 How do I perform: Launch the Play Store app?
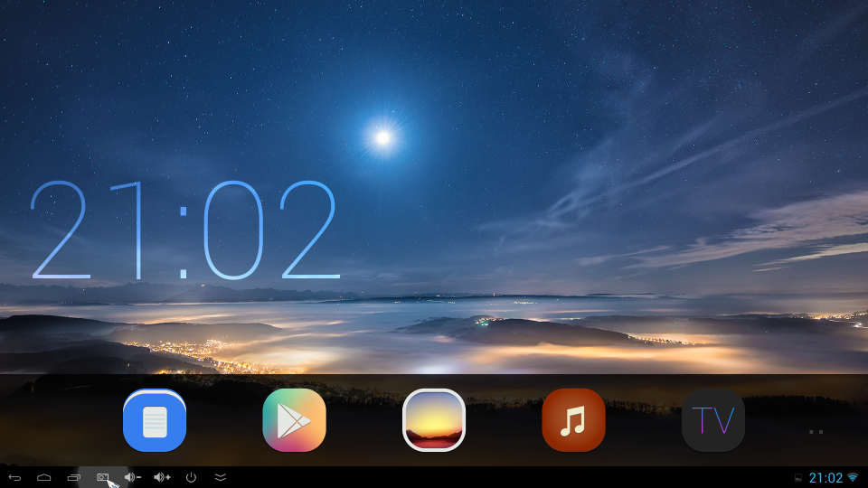[x=294, y=420]
